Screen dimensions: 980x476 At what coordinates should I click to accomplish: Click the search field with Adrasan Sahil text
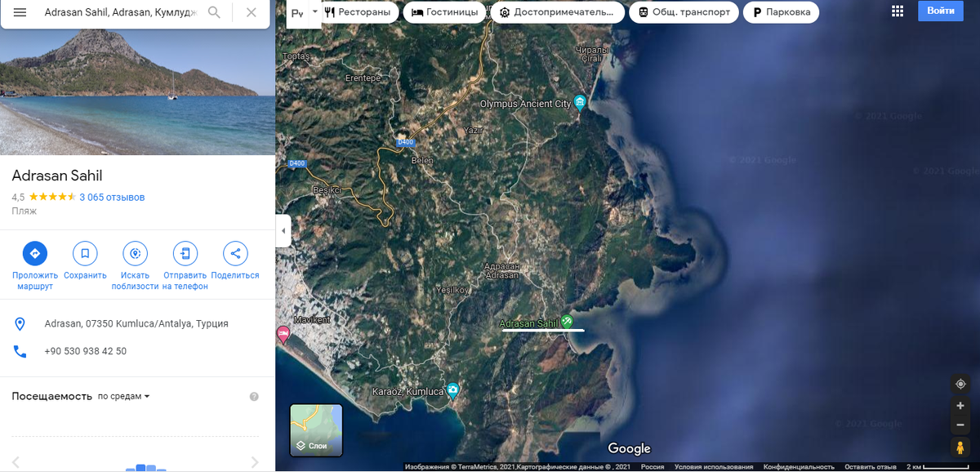[x=120, y=12]
